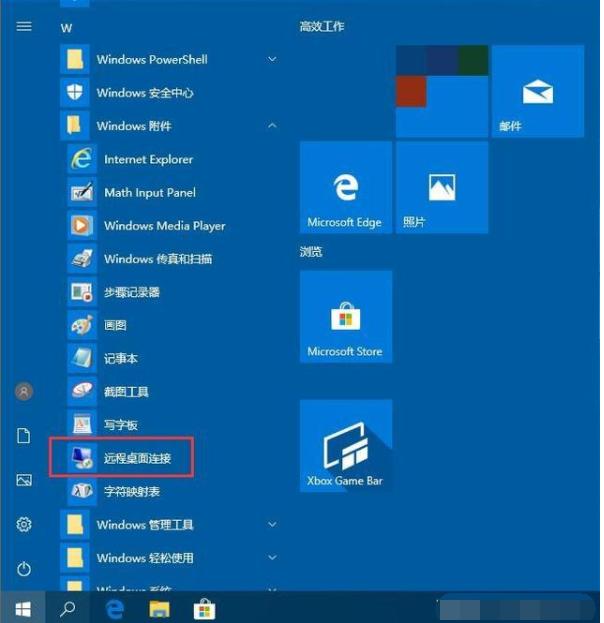Click the Power button icon
Image resolution: width=604 pixels, height=623 pixels.
click(24, 569)
